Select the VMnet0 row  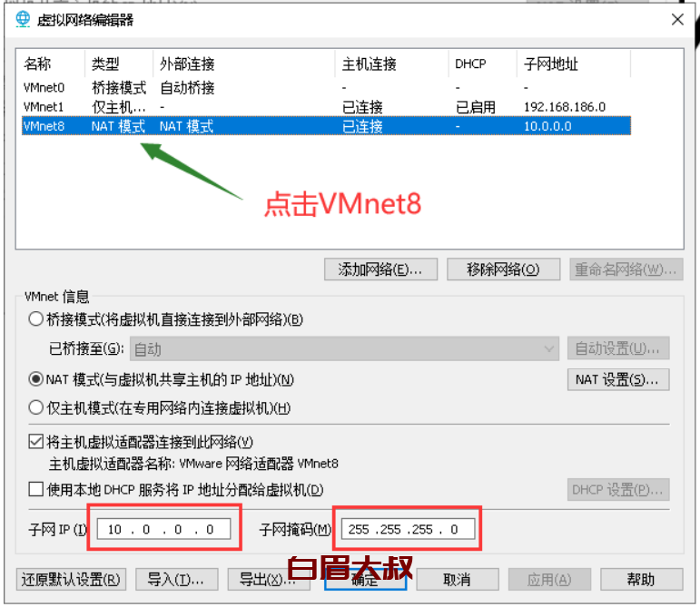326,88
